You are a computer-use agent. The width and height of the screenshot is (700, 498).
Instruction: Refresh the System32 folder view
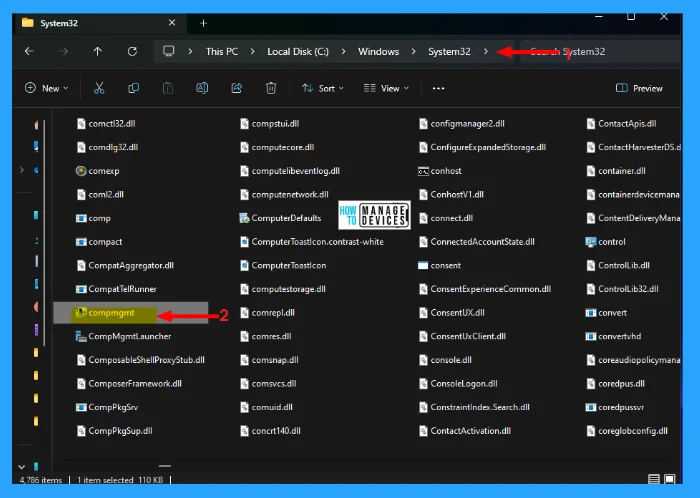point(132,51)
